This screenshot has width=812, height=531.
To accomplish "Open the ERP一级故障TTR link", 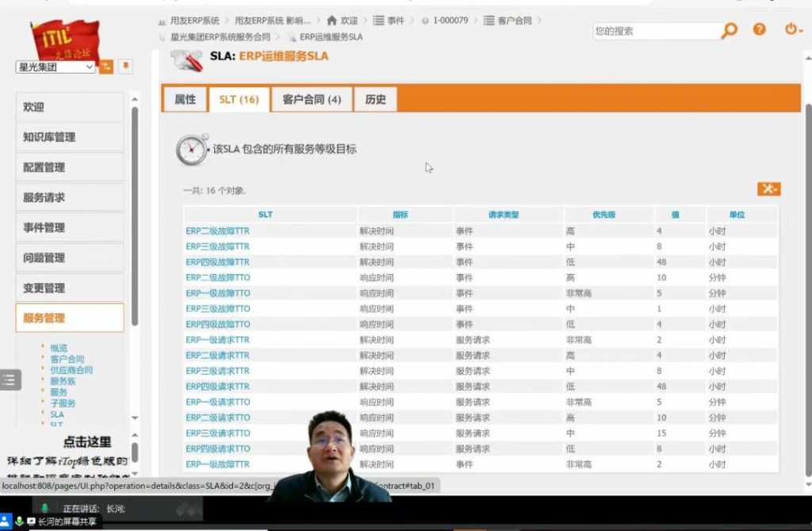I will (217, 464).
